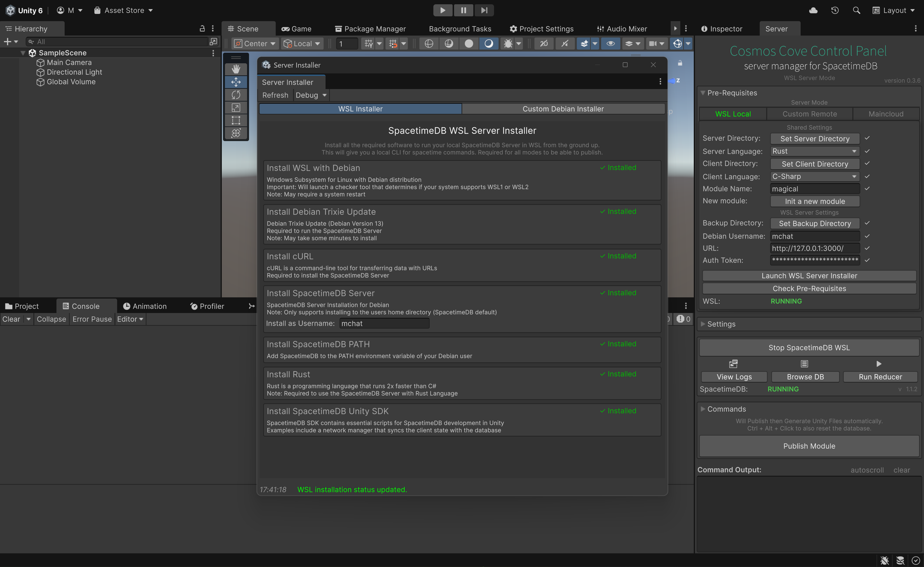Toggle grid snapping icon in Scene toolbar
This screenshot has width=924, height=567.
(x=393, y=44)
